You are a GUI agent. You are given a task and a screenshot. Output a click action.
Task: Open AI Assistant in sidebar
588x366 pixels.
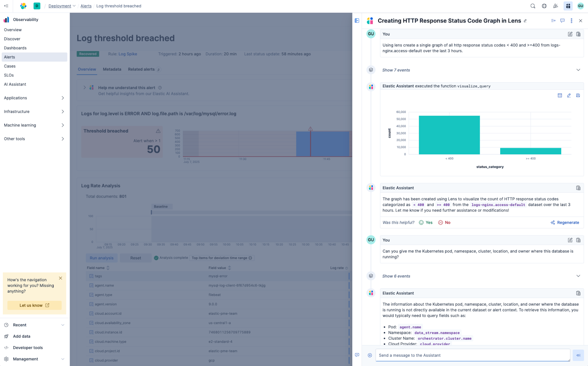click(x=15, y=84)
